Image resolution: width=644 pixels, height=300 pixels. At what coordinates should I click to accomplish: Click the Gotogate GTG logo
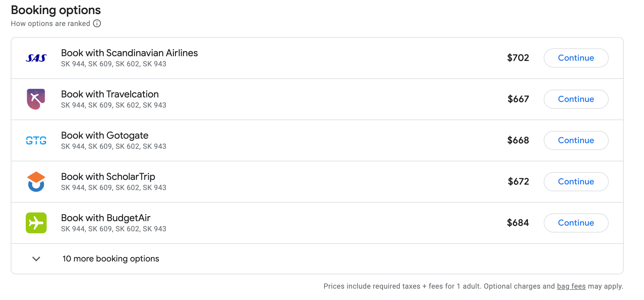tap(36, 140)
